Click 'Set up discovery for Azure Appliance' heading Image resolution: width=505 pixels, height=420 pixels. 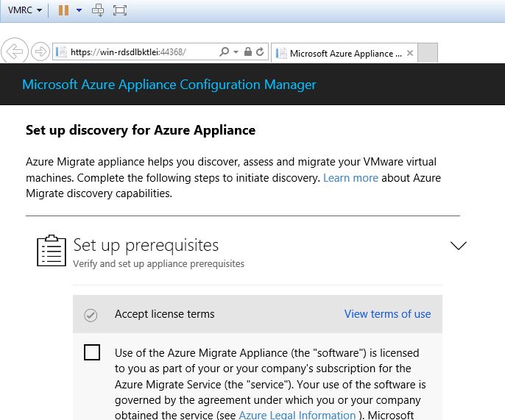[141, 130]
